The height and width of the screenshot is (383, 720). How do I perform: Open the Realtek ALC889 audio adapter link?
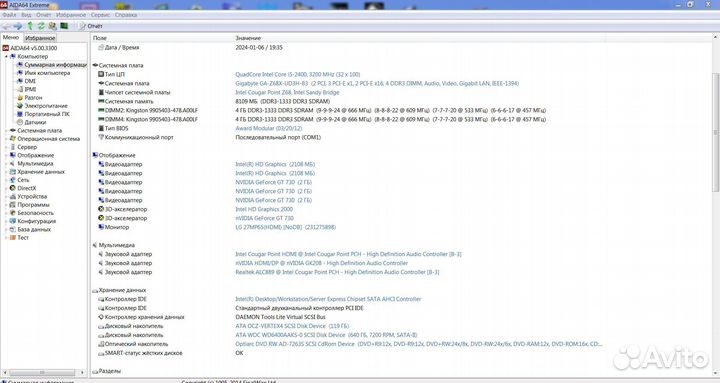point(337,272)
